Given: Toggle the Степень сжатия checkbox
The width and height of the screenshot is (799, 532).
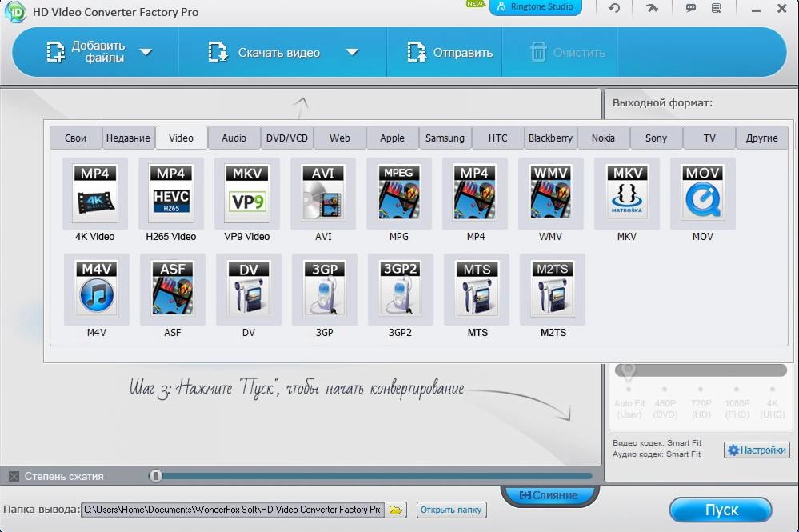Looking at the screenshot, I should pos(14,477).
